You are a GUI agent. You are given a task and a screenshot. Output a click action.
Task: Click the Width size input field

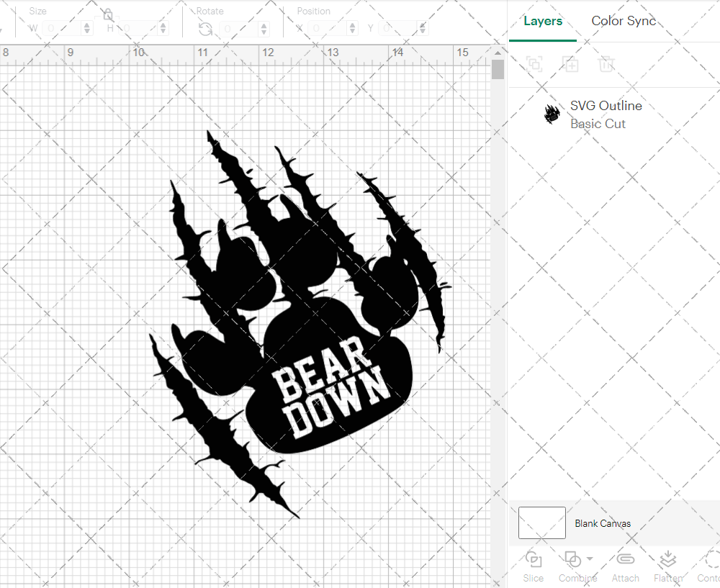point(61,29)
